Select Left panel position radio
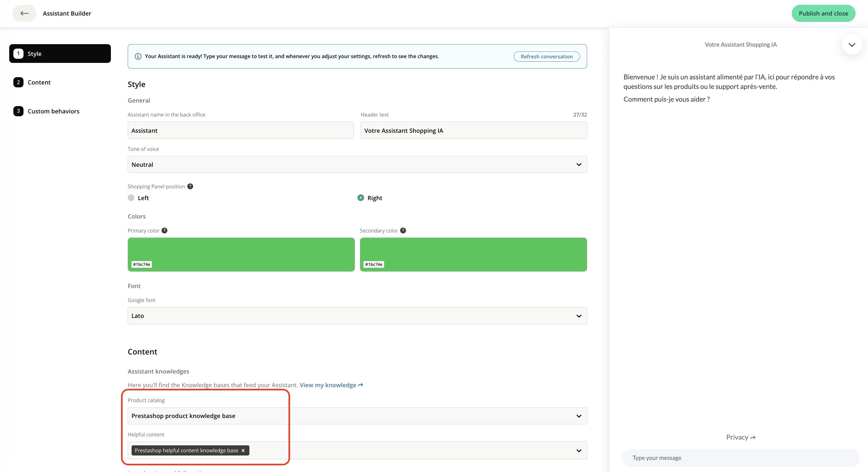Viewport: 868px width, 472px height. (x=131, y=198)
